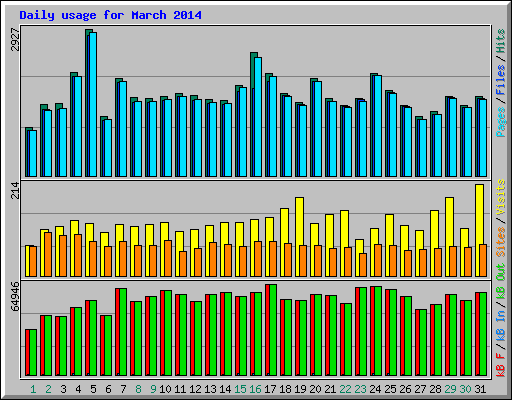This screenshot has width=512, height=400.
Task: Click day 12 on the x-axis
Action: point(195,389)
